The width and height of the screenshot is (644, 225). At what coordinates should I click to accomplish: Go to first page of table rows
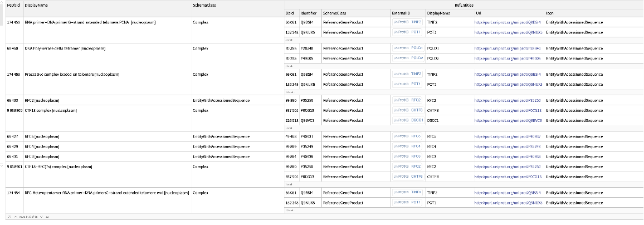tap(9, 216)
